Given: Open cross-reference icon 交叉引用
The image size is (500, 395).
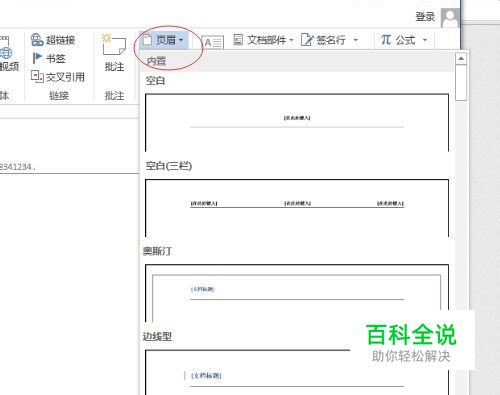Looking at the screenshot, I should (37, 77).
